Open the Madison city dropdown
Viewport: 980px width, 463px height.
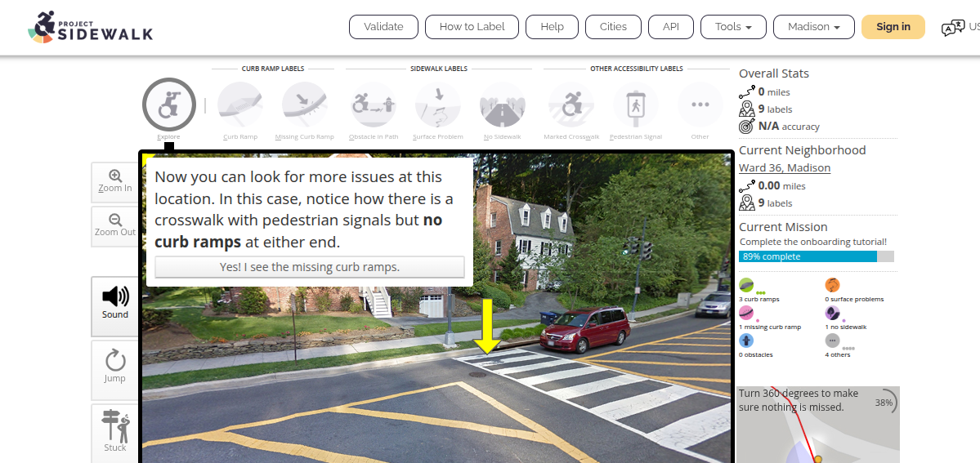coord(813,27)
